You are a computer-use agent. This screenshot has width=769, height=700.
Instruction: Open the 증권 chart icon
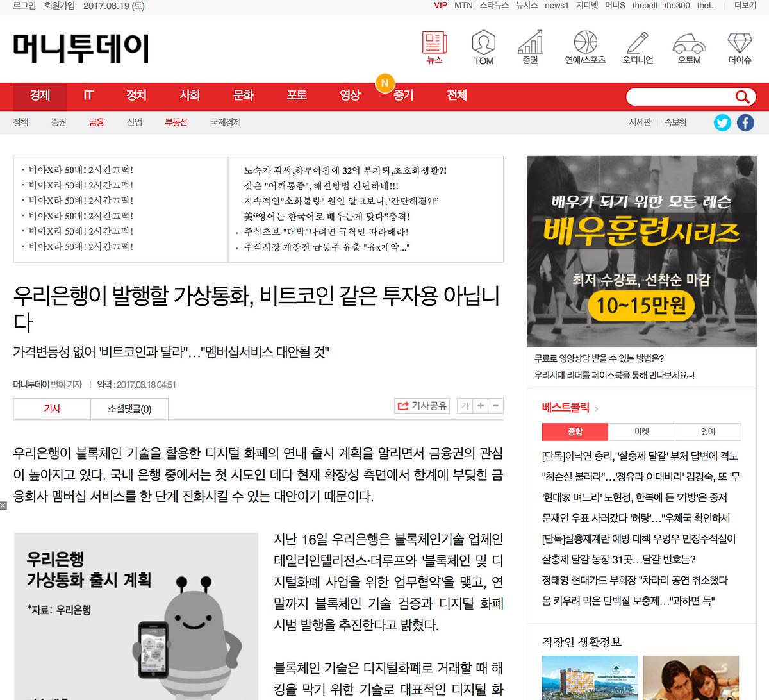point(530,47)
